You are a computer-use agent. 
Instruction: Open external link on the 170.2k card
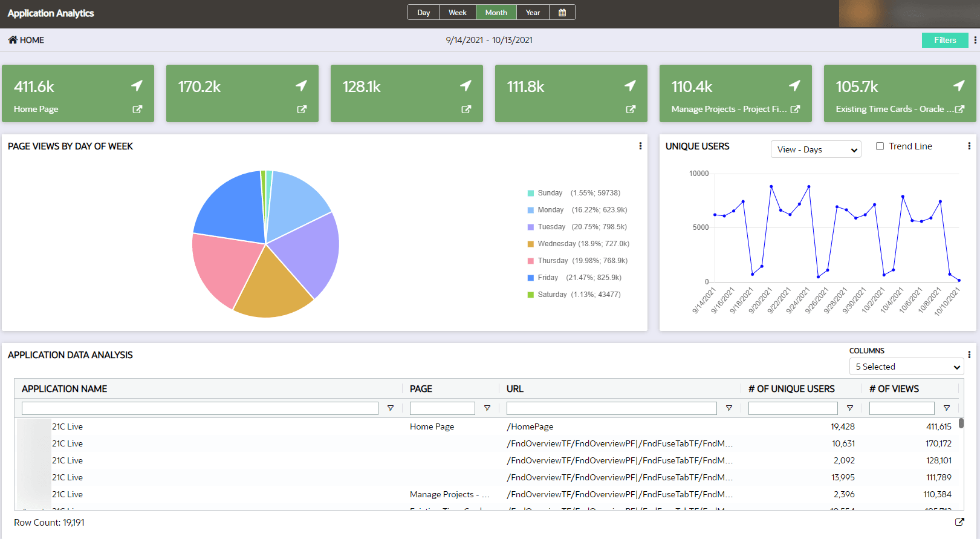click(302, 109)
